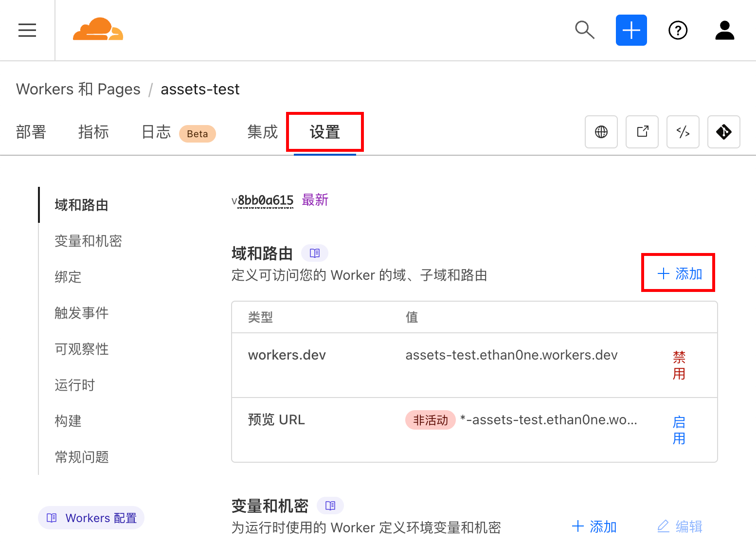This screenshot has width=756, height=543.
Task: Click the 最新 label beside the version
Action: [x=315, y=200]
